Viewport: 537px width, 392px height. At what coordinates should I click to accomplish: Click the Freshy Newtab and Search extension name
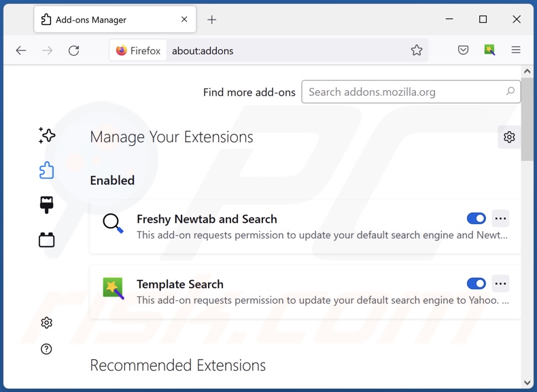tap(207, 219)
